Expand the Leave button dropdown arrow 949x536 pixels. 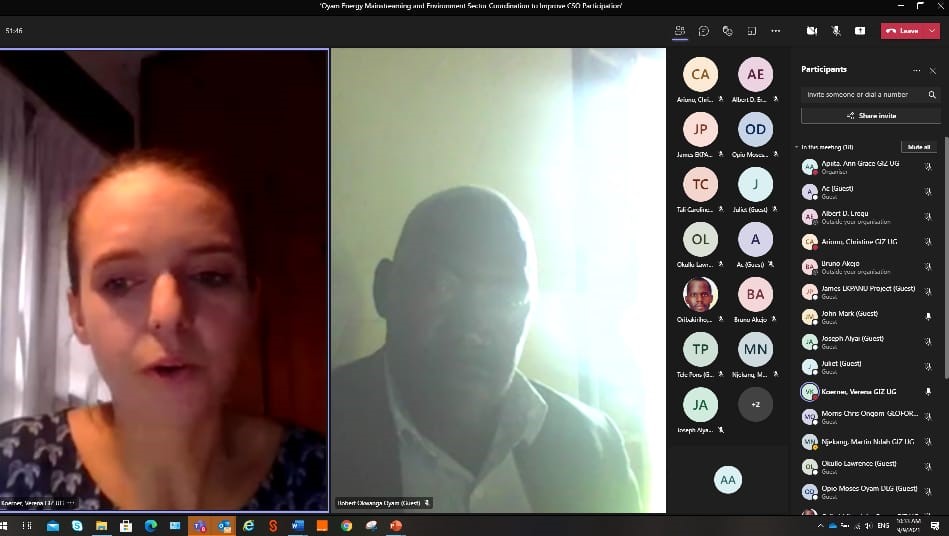coord(932,31)
